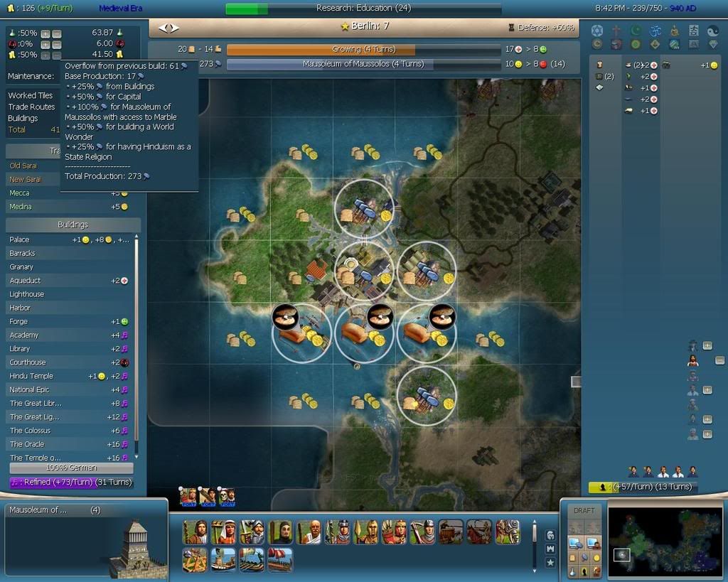Click the castle buildings filter icon

pyautogui.click(x=551, y=549)
